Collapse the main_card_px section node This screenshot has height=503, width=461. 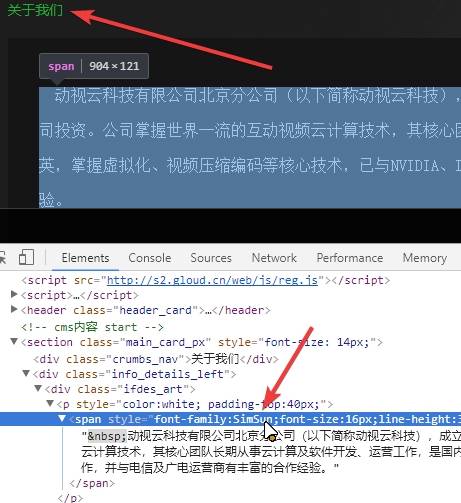14,341
